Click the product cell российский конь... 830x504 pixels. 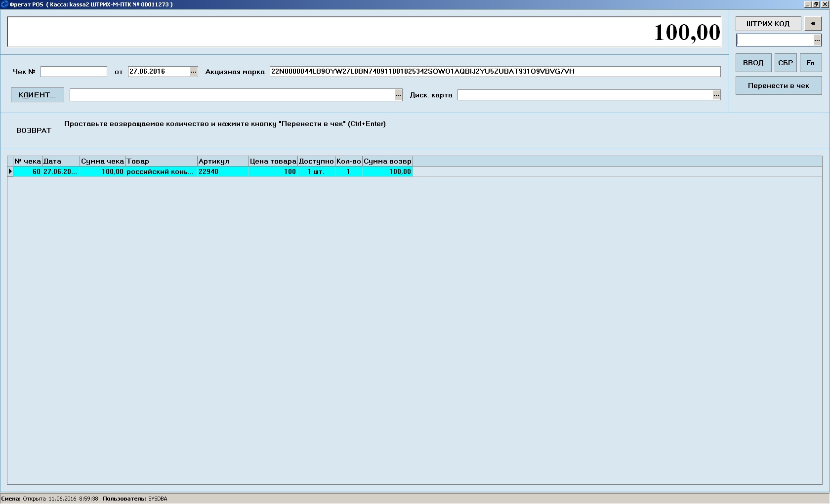pos(161,171)
